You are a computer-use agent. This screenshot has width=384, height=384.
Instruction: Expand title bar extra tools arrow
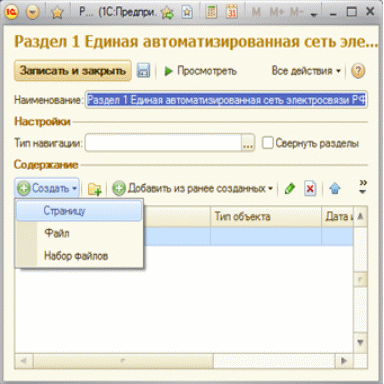[x=314, y=14]
